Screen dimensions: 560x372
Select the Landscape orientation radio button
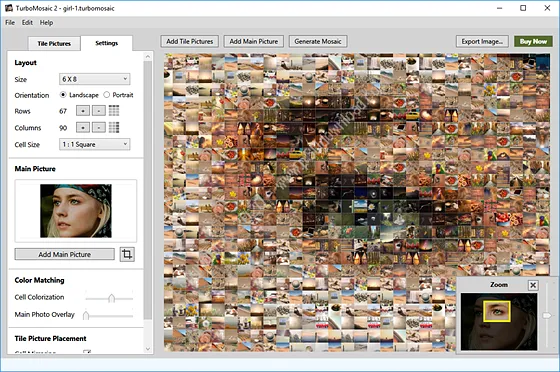63,95
